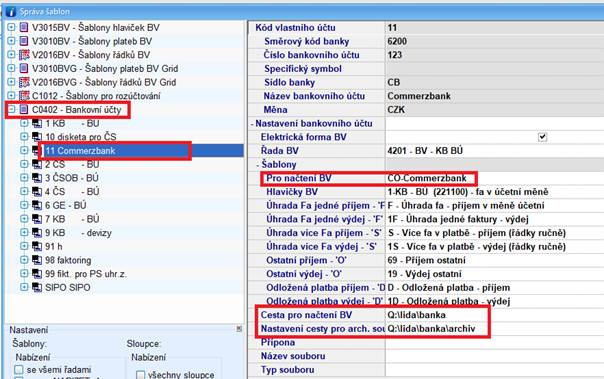Click the V2016BVG Šablony řádků BV Grid icon

click(x=24, y=82)
